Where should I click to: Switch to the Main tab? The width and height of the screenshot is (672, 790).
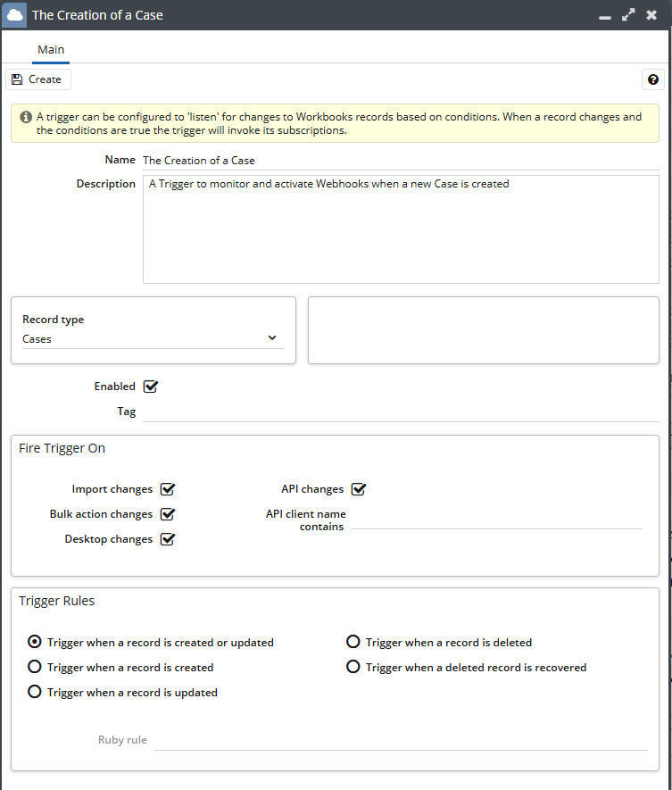[x=51, y=50]
